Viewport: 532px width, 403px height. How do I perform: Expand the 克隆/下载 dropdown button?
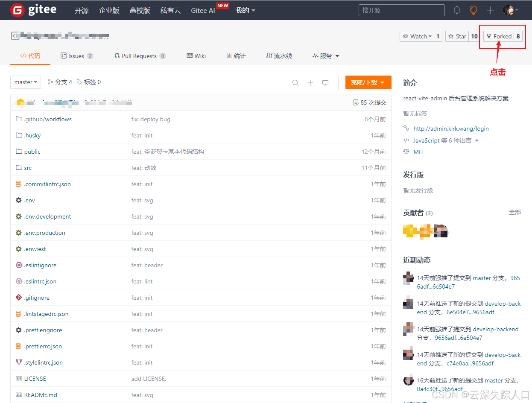pyautogui.click(x=368, y=82)
